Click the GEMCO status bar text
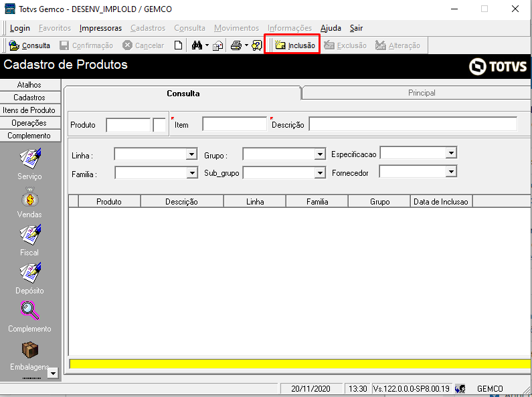This screenshot has width=532, height=397. coord(490,388)
